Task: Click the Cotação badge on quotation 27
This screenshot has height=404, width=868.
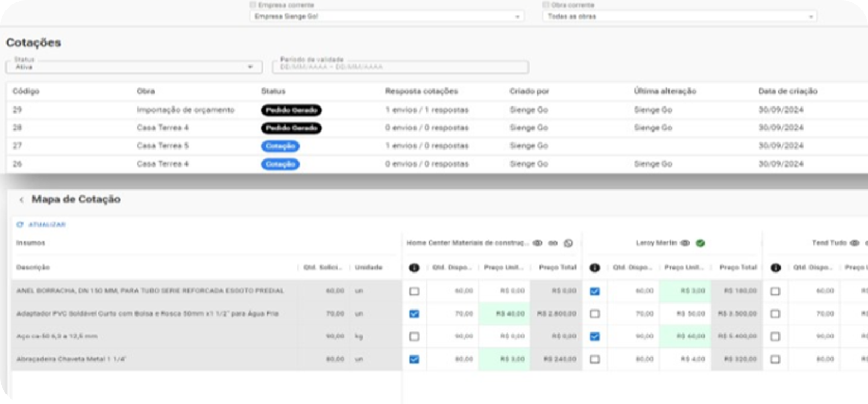Action: [x=280, y=146]
